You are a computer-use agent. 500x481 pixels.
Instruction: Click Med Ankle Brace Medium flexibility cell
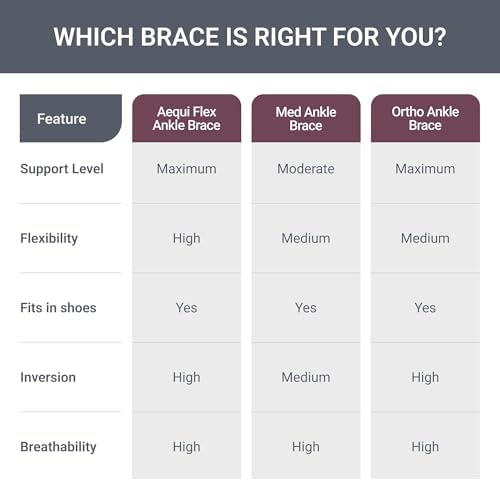306,238
